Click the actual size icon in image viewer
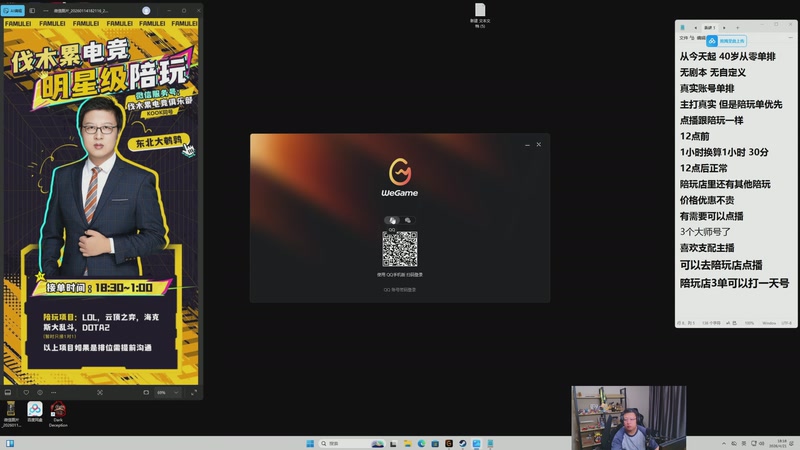Viewport: 800px width, 450px height. 146,392
